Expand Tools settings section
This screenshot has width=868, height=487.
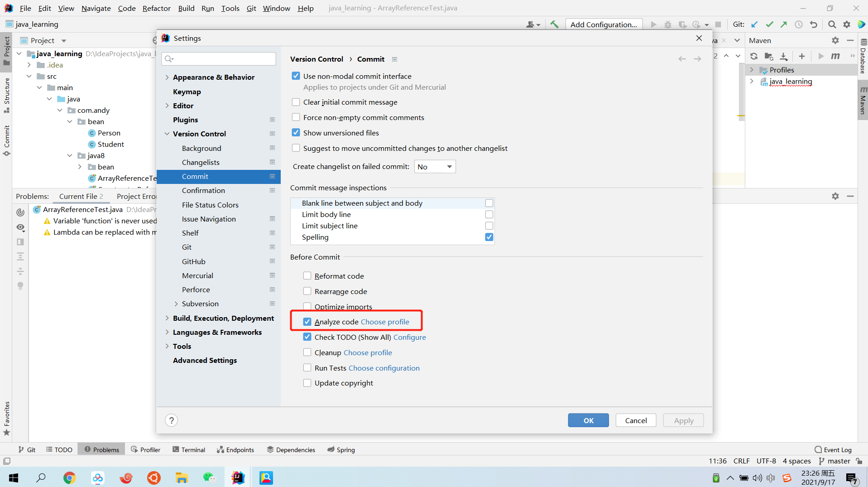pos(167,346)
